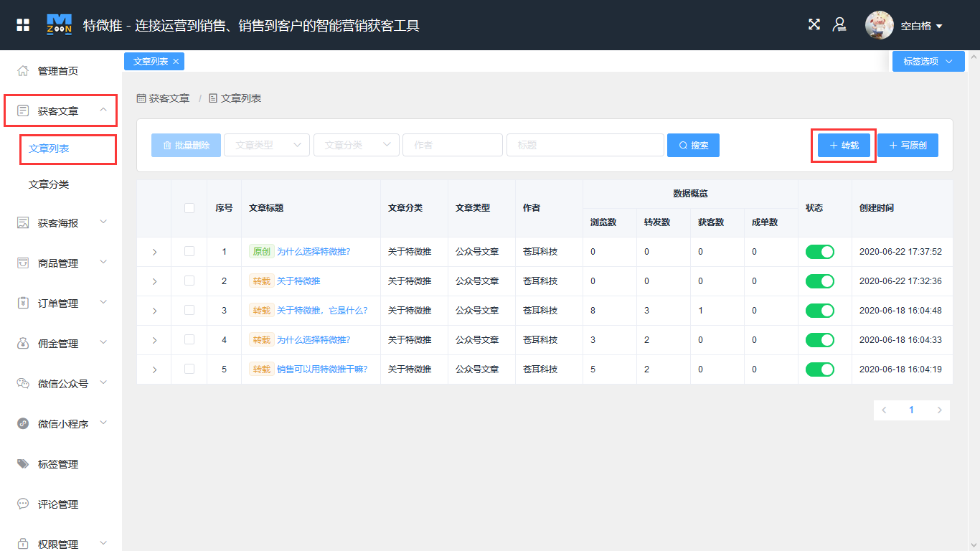Image resolution: width=980 pixels, height=551 pixels.
Task: Expand the 订单管理 menu chevron
Action: [x=103, y=303]
